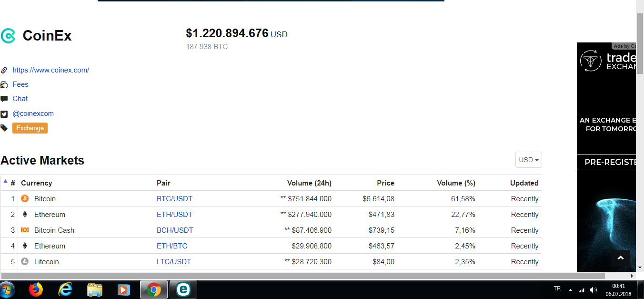
Task: Click the PRE-REGISTER ad button
Action: tap(606, 162)
